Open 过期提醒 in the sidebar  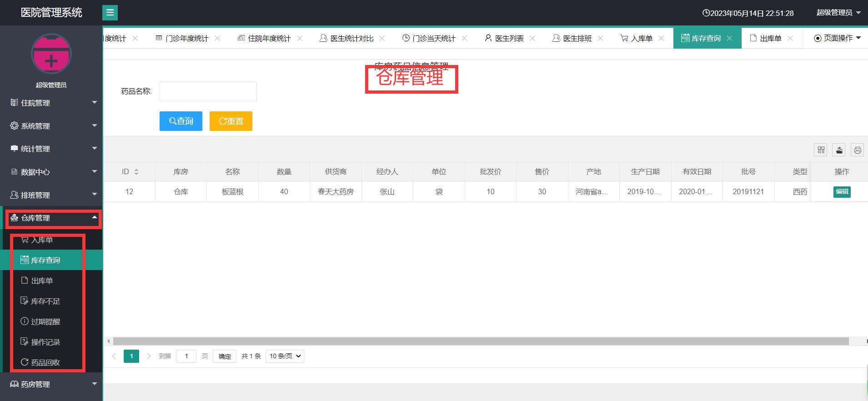[51, 321]
